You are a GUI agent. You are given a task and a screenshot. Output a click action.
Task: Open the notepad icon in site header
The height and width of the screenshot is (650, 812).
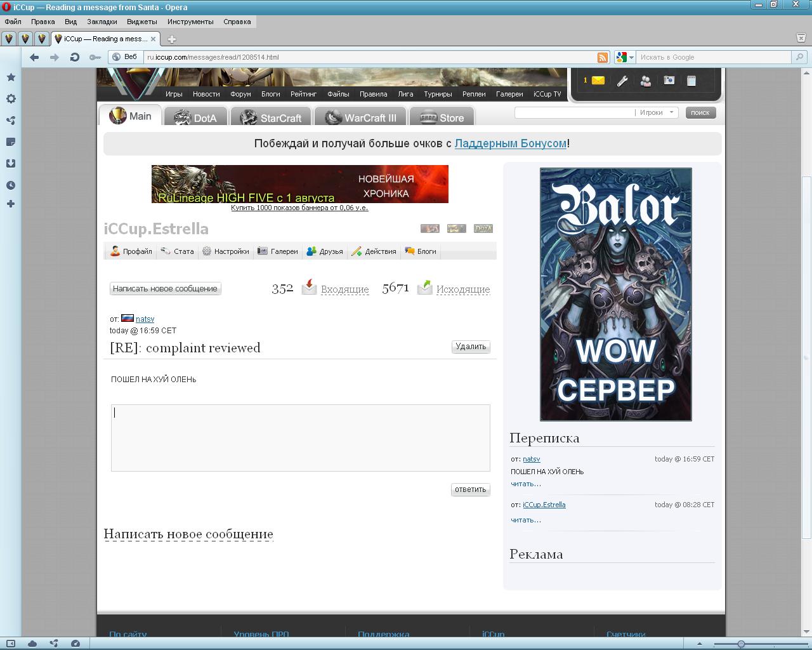click(x=691, y=81)
